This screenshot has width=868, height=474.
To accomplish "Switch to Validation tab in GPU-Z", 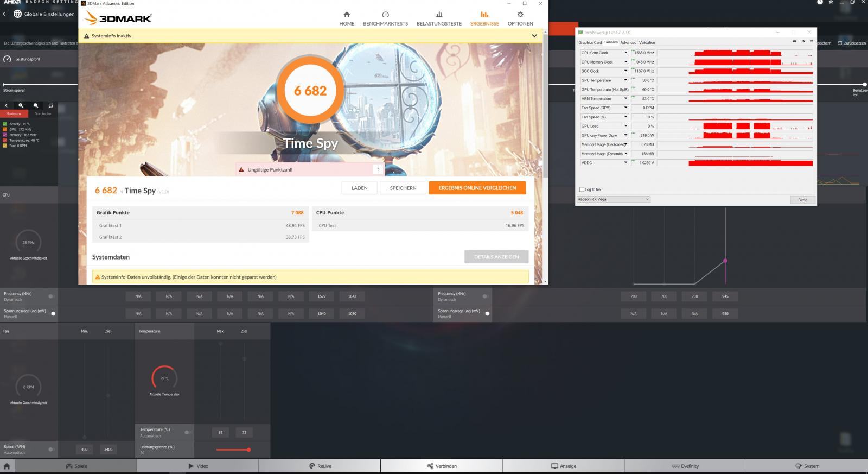I will tap(647, 42).
